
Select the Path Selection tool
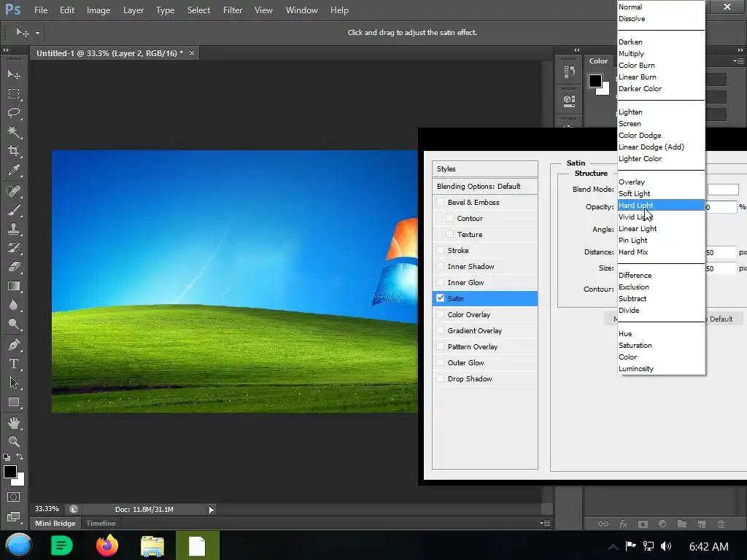14,383
